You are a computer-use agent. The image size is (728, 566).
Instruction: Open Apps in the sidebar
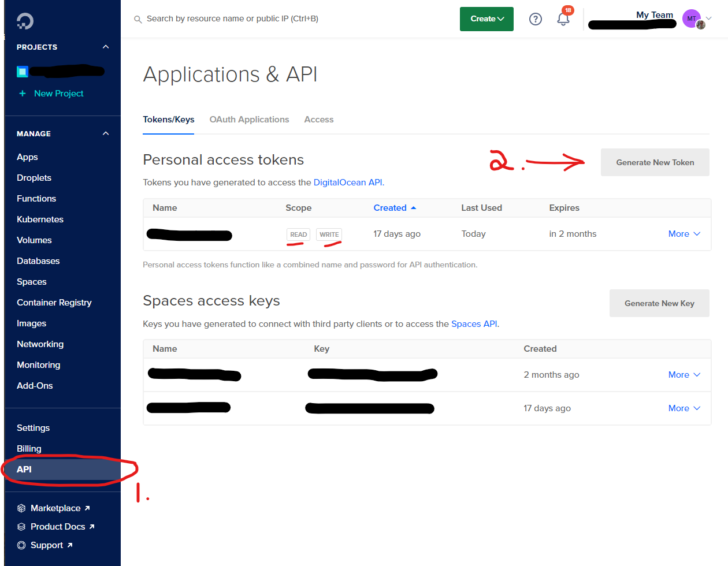pos(27,157)
